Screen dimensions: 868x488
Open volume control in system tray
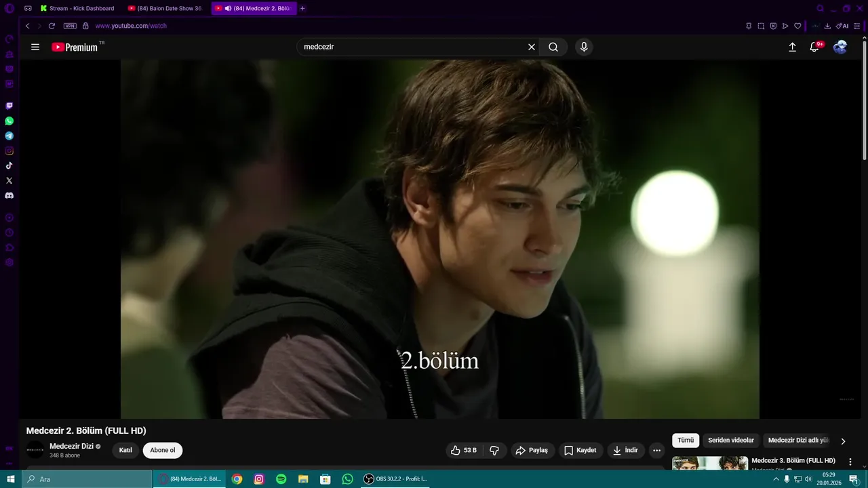tap(808, 479)
